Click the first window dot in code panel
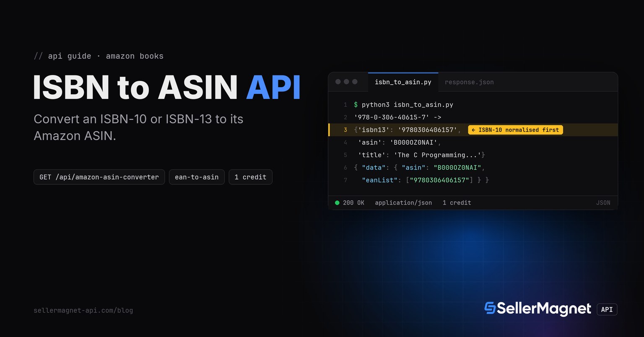Screen dimensions: 644x337 coord(338,82)
